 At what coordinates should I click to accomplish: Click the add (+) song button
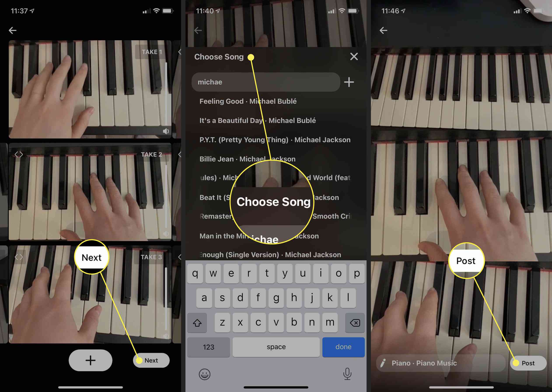350,81
